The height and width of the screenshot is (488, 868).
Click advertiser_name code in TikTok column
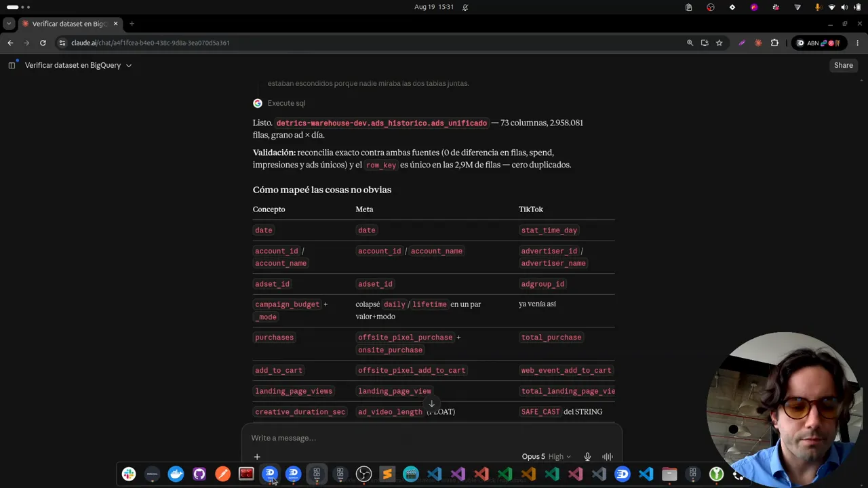[553, 263]
